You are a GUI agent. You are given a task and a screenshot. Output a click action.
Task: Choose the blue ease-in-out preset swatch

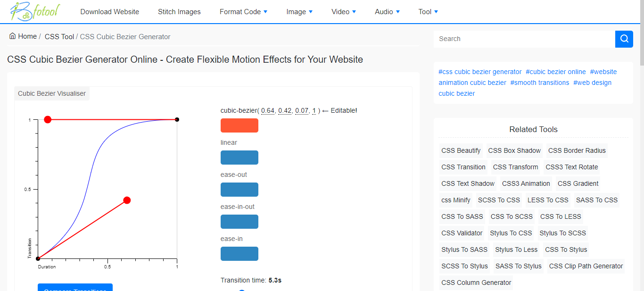[x=239, y=222]
